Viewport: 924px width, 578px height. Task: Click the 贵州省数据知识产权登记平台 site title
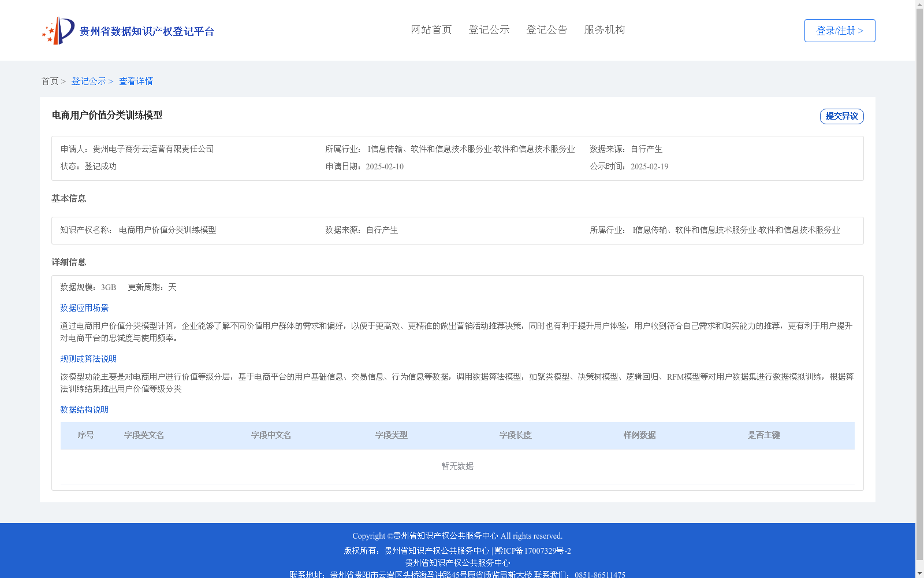(147, 31)
